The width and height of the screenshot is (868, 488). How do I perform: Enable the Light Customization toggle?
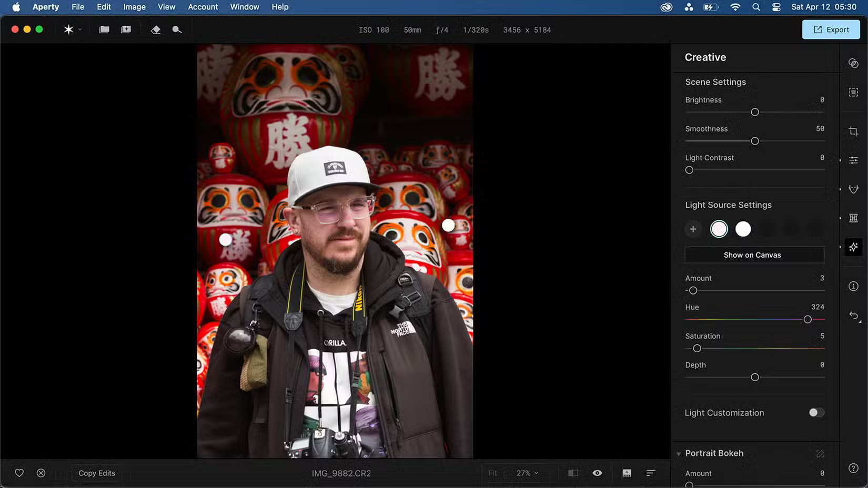click(816, 412)
